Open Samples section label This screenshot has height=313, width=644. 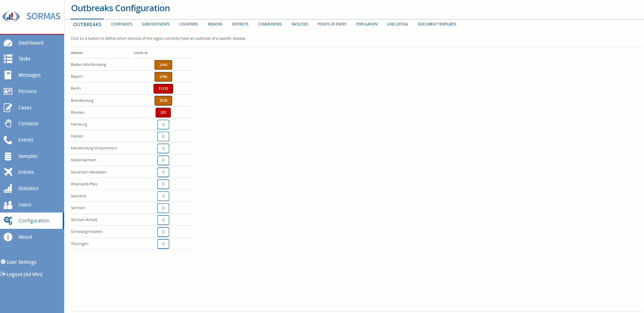28,156
